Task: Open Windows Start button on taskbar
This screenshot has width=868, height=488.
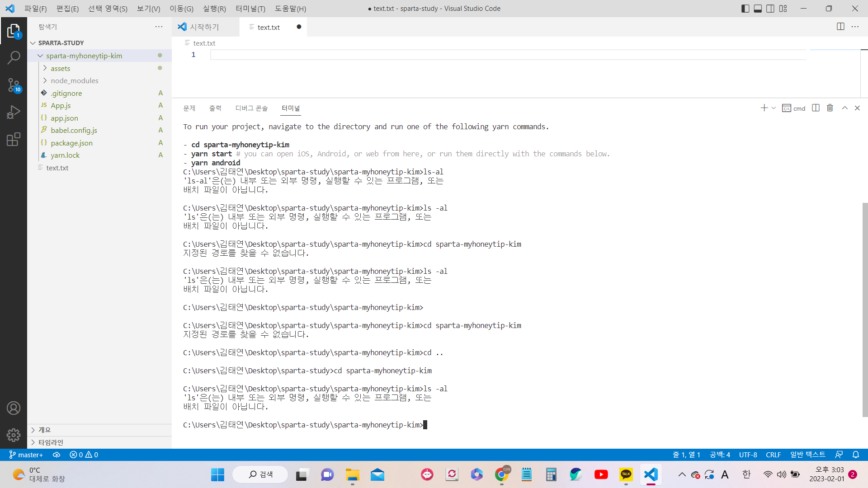Action: (x=217, y=474)
